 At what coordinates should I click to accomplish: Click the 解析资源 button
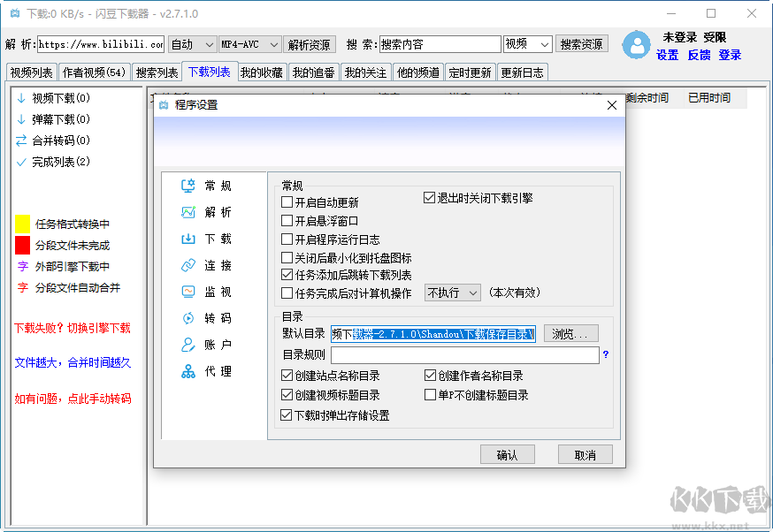point(310,44)
